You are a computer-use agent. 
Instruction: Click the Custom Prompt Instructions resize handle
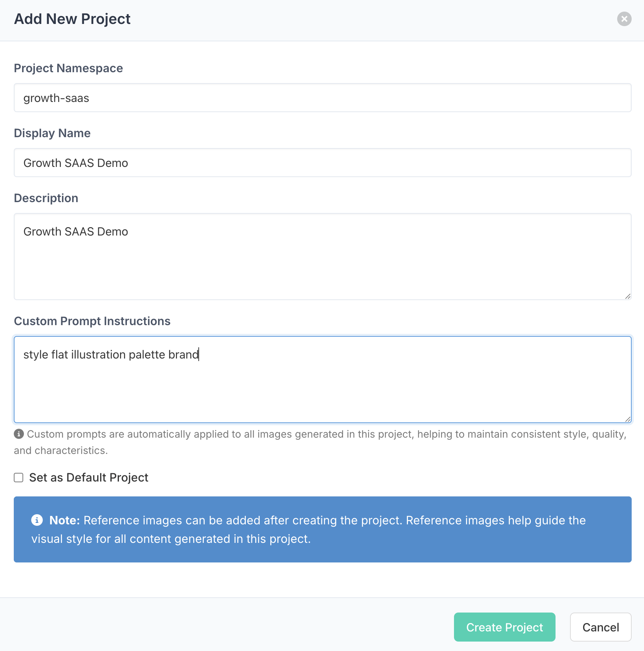pyautogui.click(x=628, y=419)
